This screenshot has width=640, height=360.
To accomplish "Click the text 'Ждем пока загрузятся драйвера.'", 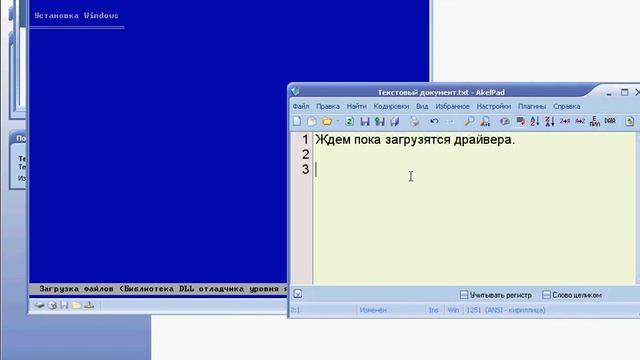I will coord(415,140).
